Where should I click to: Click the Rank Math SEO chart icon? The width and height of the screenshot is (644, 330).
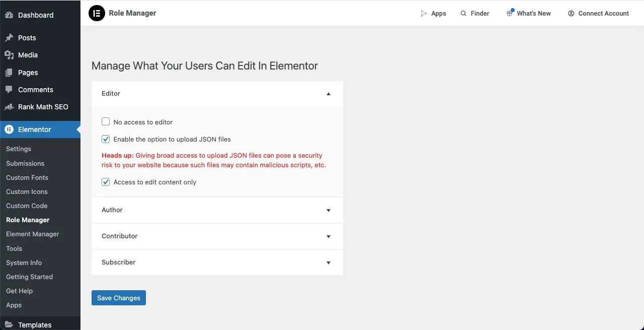click(x=9, y=107)
